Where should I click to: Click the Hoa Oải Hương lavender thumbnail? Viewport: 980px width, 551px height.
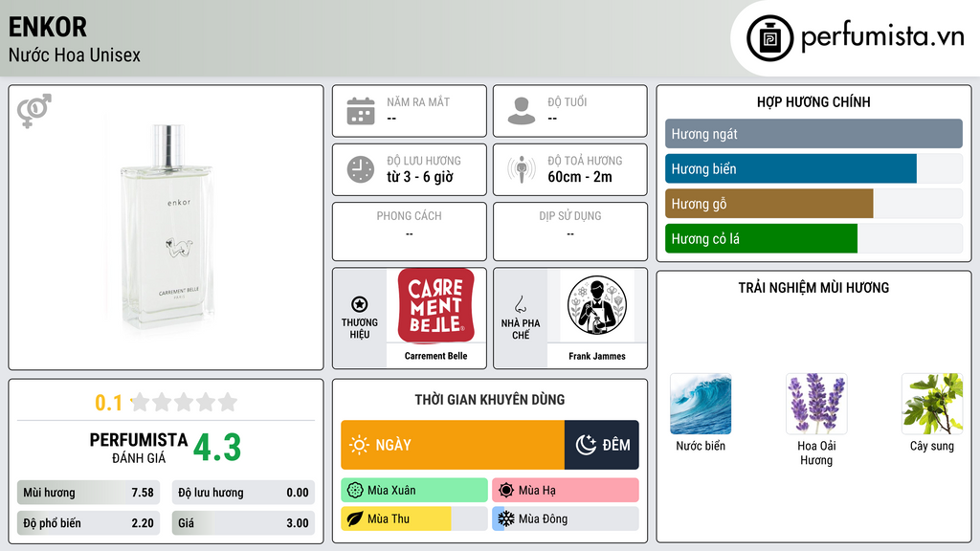tap(816, 404)
